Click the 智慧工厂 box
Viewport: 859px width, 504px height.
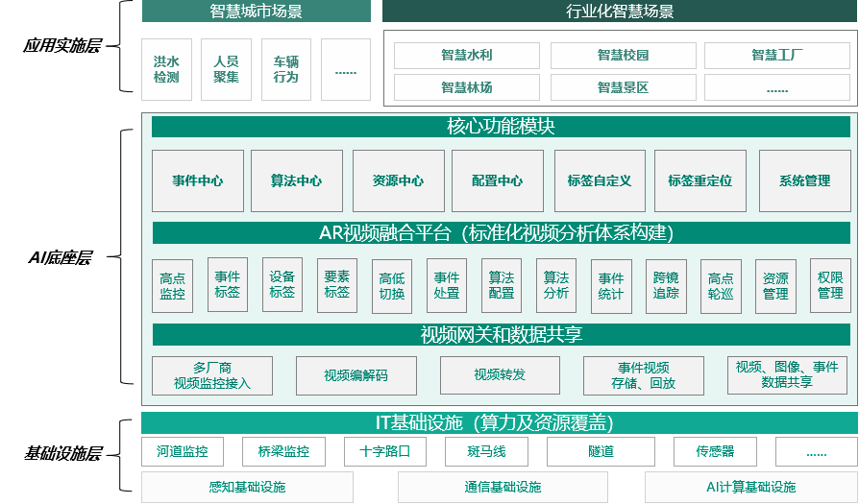pos(776,56)
